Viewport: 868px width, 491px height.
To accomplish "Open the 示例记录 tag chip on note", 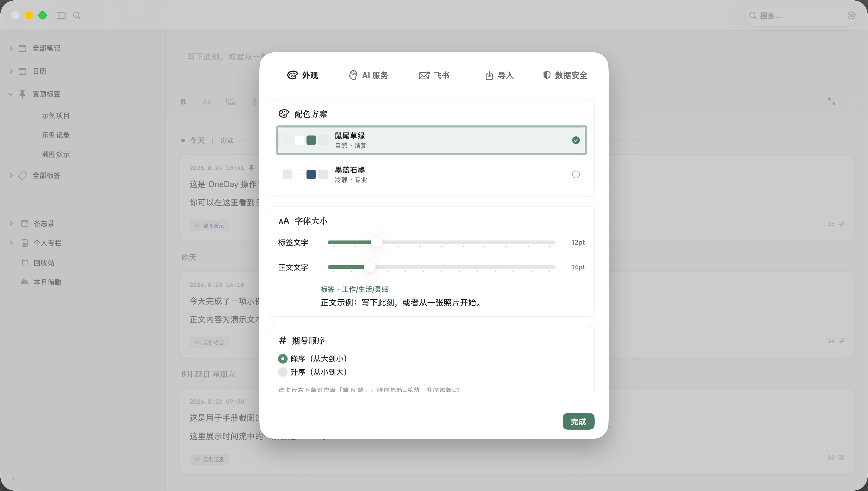I will click(210, 459).
